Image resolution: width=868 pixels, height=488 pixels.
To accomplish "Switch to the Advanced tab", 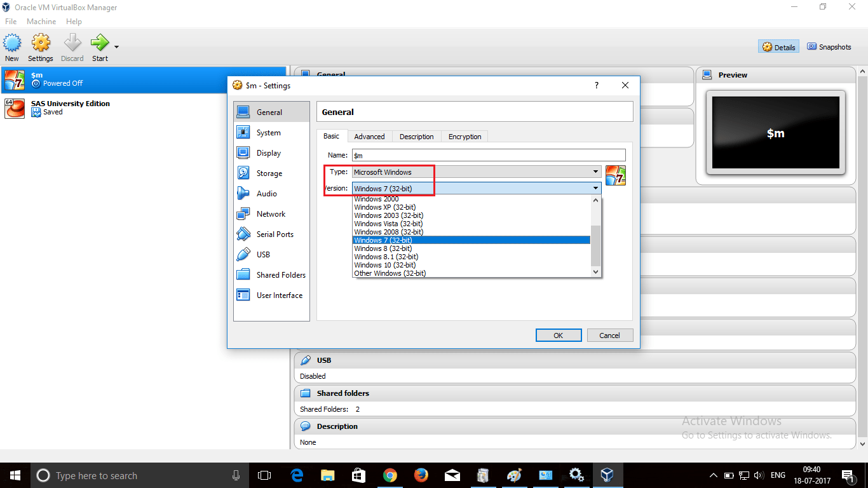I will coord(370,137).
